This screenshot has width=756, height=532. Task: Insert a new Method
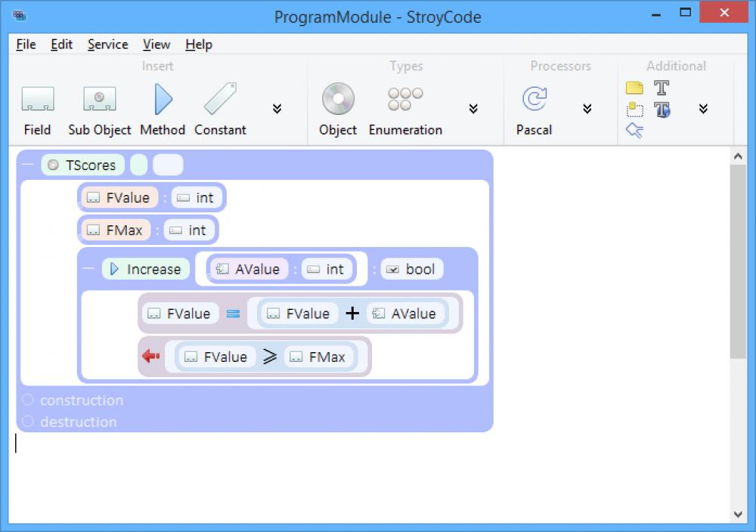click(x=162, y=106)
